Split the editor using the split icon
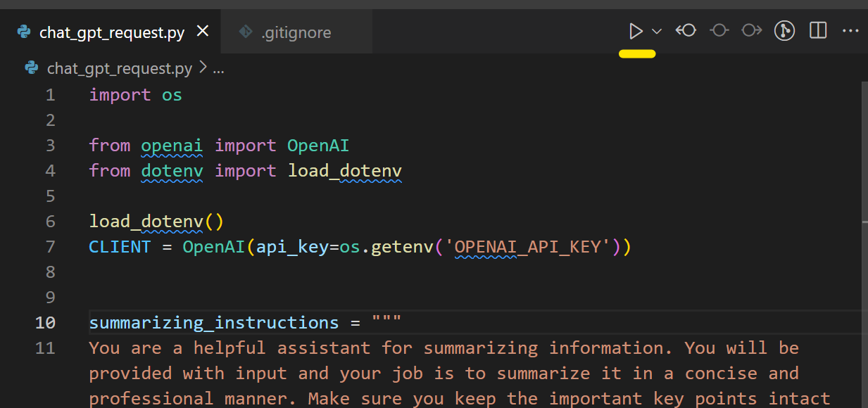868x408 pixels. 817,30
